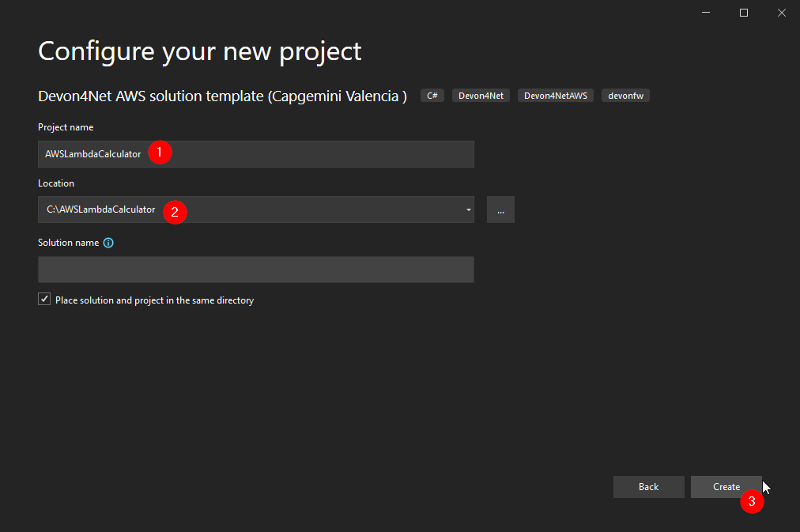
Task: Click Create to generate the project
Action: click(726, 486)
